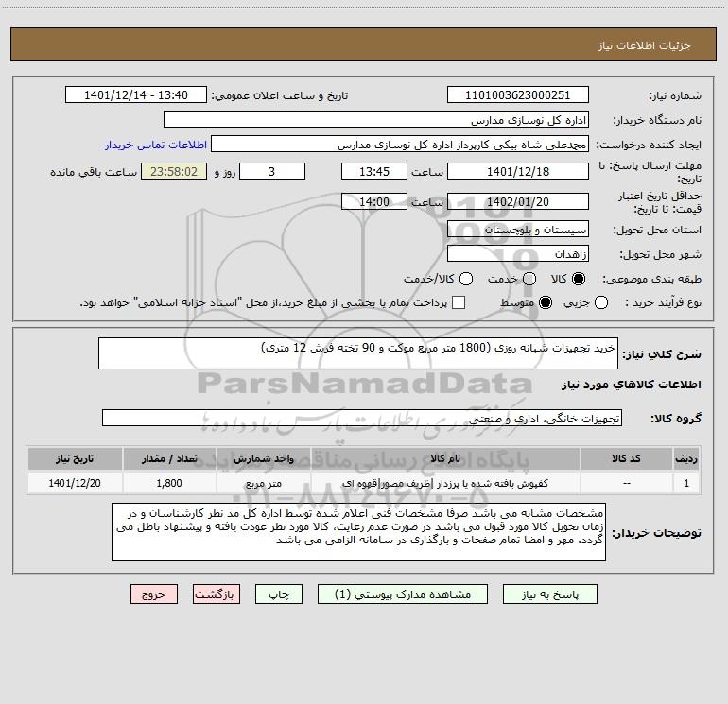The width and height of the screenshot is (728, 704).
Task: Click the response deadline date 1401/12/18
Action: pyautogui.click(x=518, y=171)
